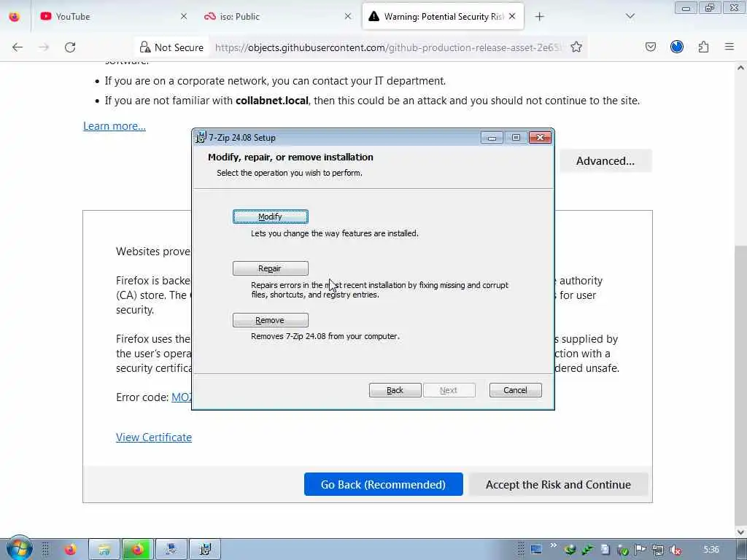Click the forward navigation arrow
The image size is (747, 560).
(x=44, y=47)
